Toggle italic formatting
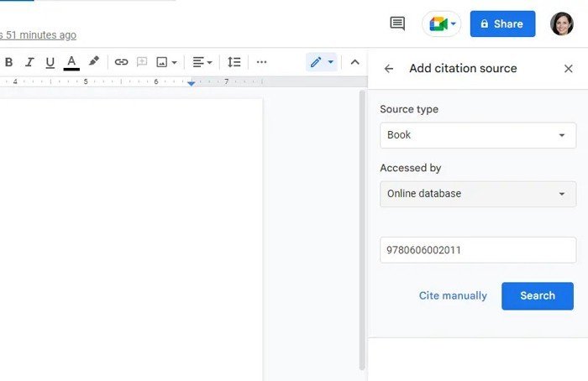This screenshot has width=588, height=381. coord(30,62)
